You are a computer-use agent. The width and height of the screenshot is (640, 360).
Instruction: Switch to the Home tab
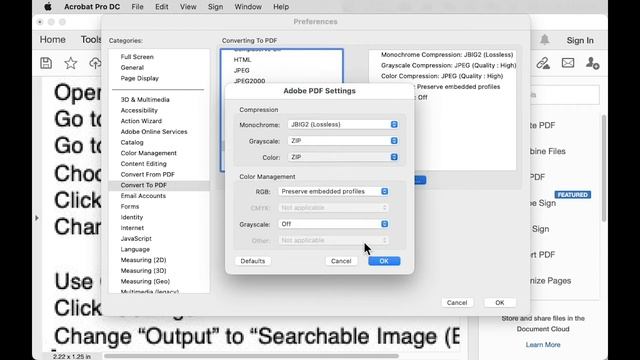tap(53, 40)
